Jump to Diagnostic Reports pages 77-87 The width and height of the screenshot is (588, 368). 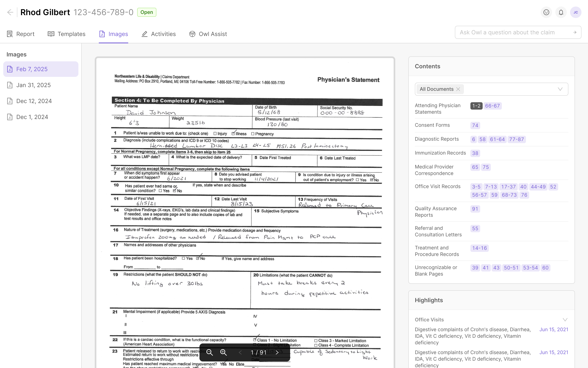[x=516, y=139]
